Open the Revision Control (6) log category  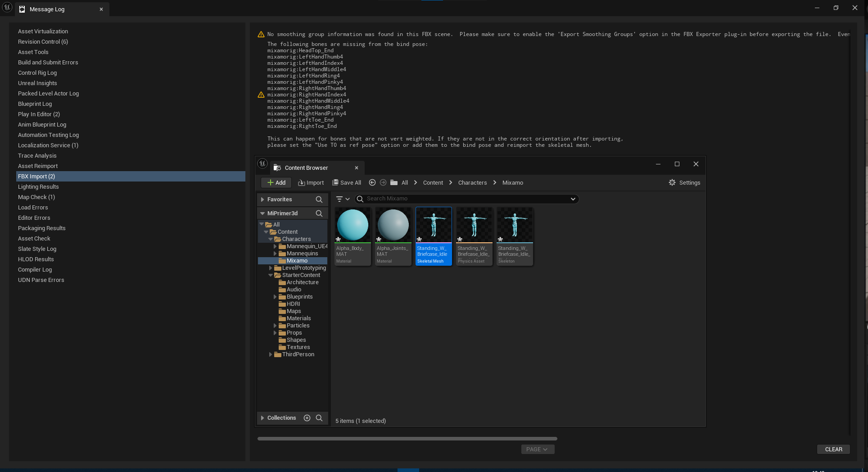pos(131,42)
